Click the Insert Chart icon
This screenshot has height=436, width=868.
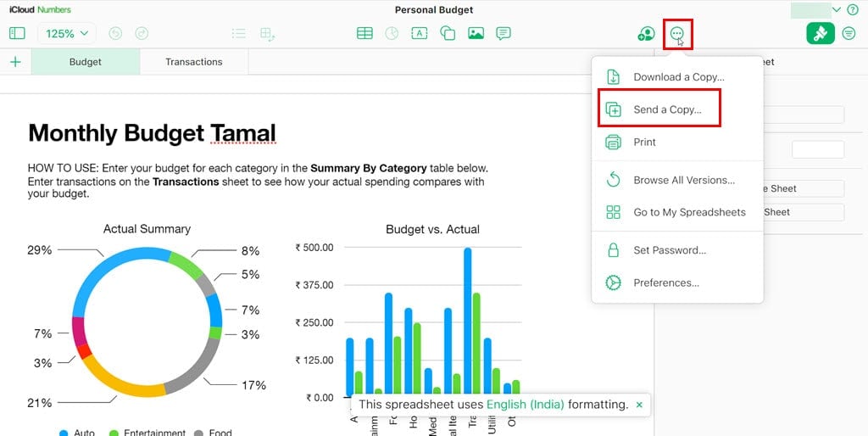point(392,34)
